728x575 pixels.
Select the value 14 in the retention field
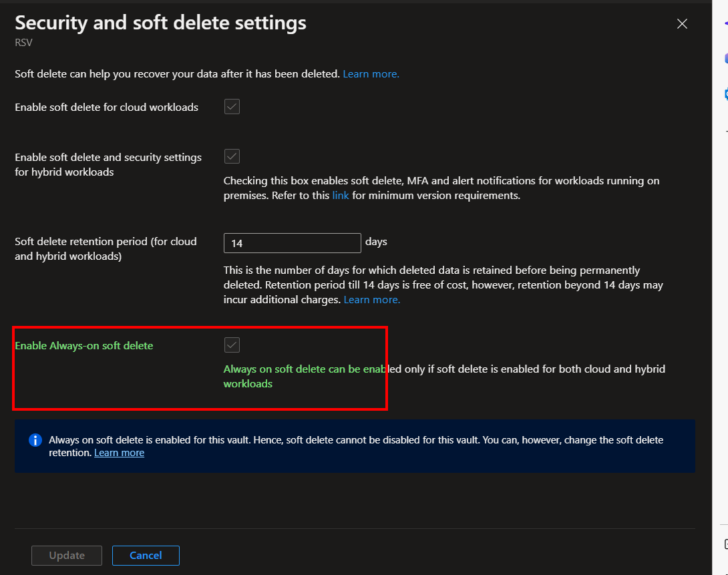235,242
